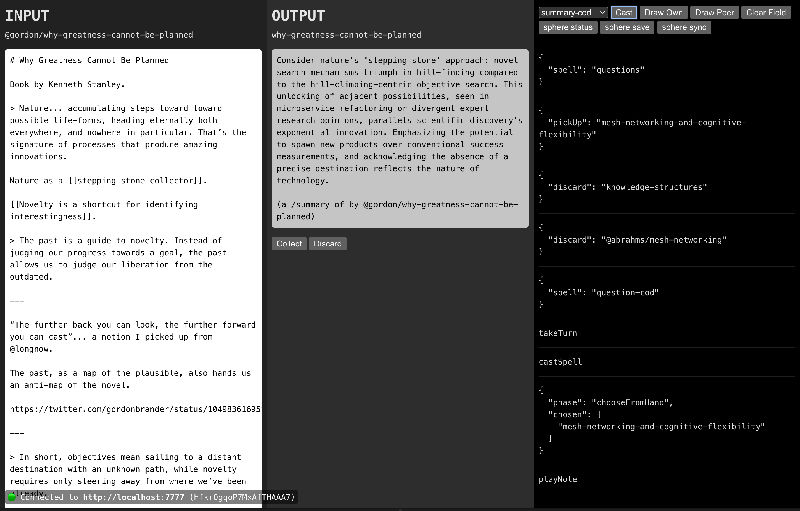Open the summary-cod spell dropdown
The height and width of the screenshot is (511, 800).
point(572,12)
